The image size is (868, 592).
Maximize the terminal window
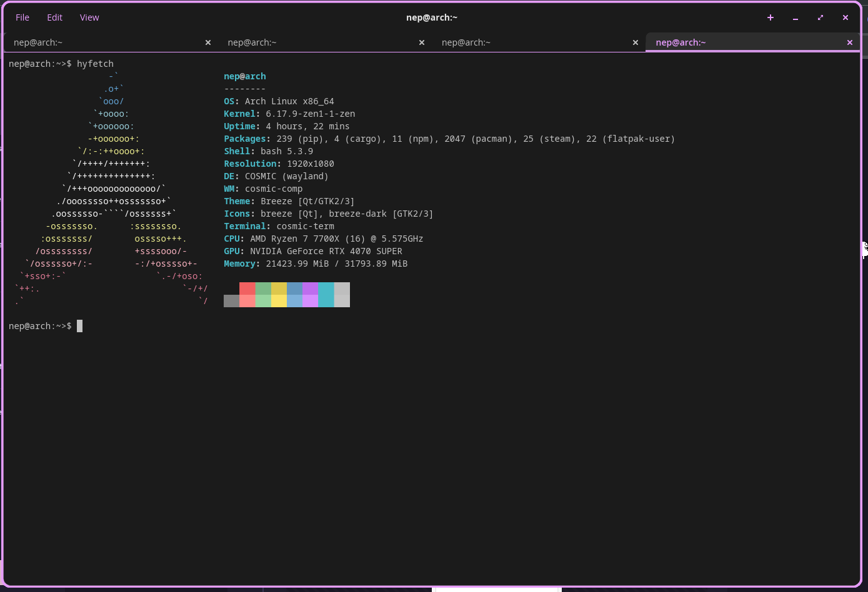[821, 17]
